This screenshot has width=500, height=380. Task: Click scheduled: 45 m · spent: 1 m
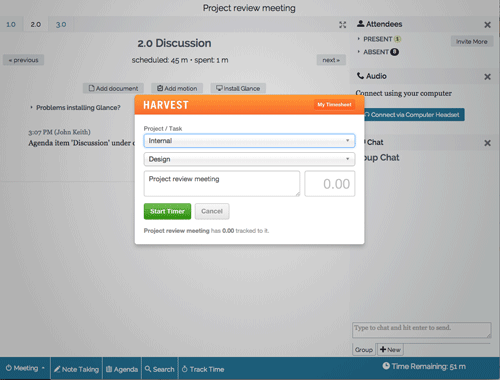pos(180,60)
